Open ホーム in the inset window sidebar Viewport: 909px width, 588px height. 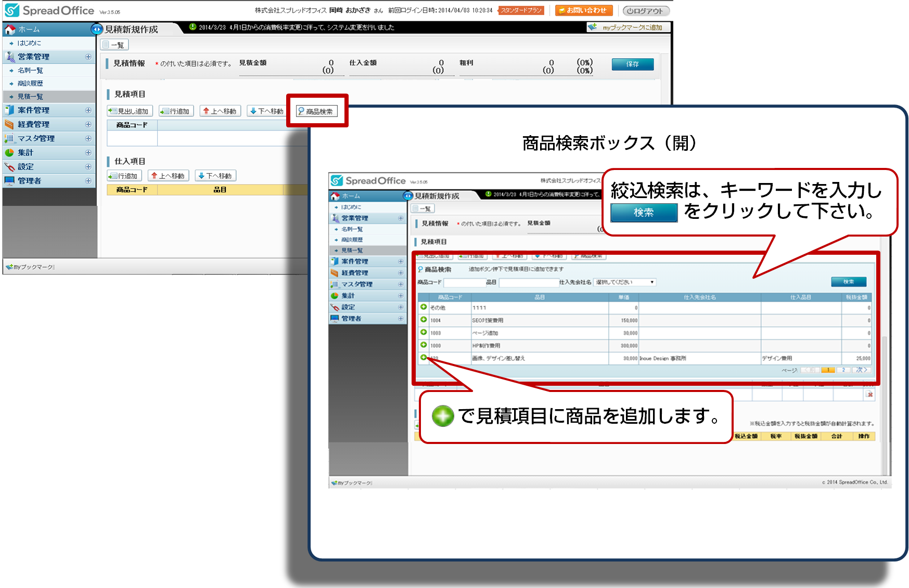pyautogui.click(x=351, y=196)
